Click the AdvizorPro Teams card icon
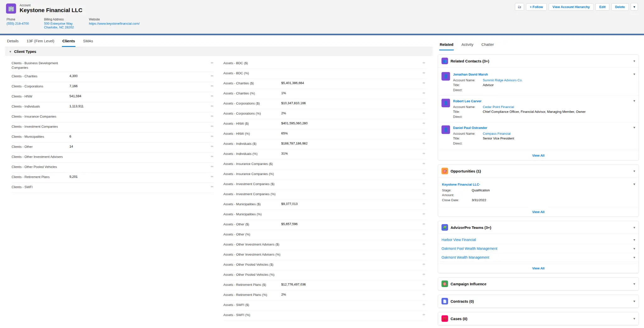The image size is (644, 328). 445,228
